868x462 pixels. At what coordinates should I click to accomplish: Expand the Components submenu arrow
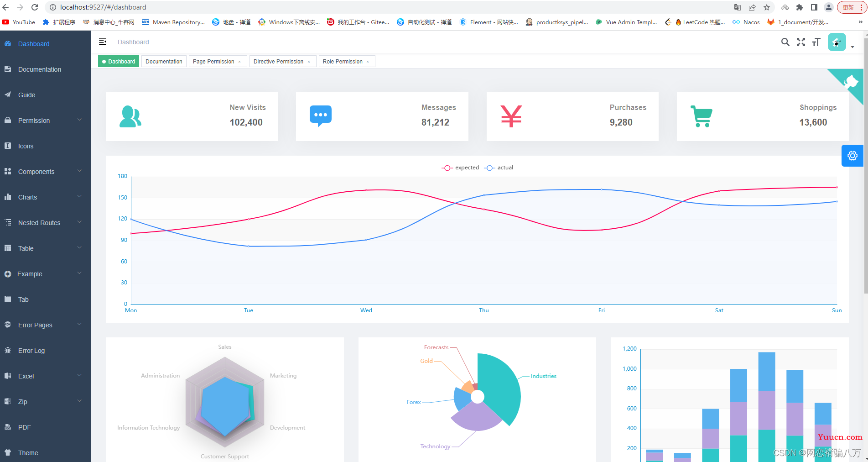79,171
